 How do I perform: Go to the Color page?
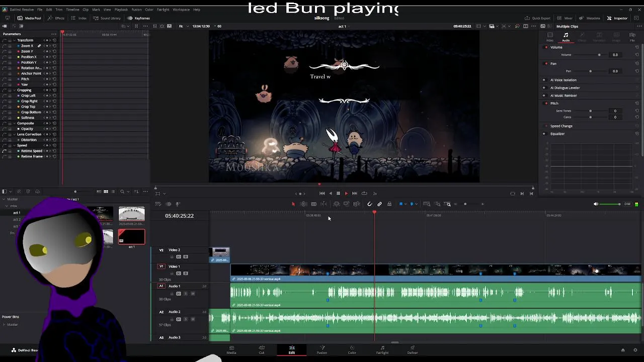(352, 349)
